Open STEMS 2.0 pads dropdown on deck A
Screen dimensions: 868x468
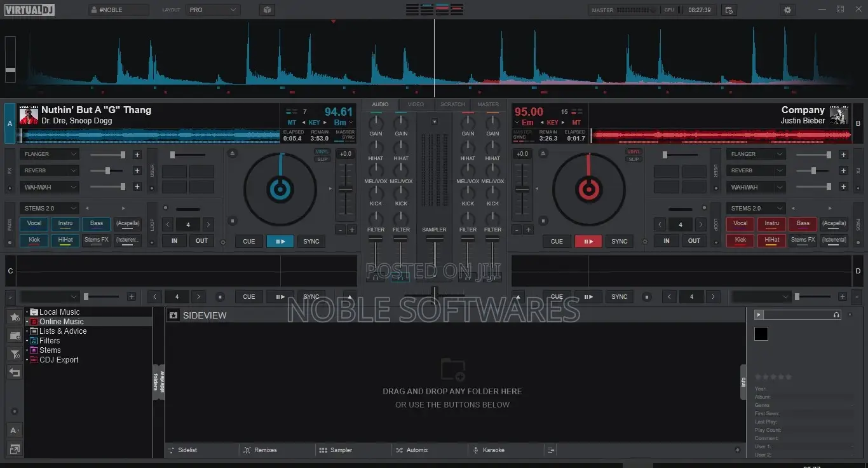point(50,208)
